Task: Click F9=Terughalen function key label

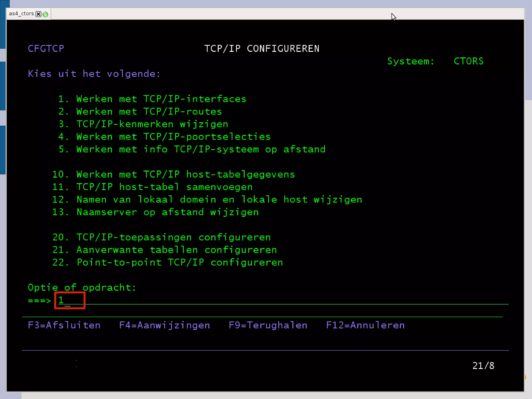Action: [x=268, y=325]
